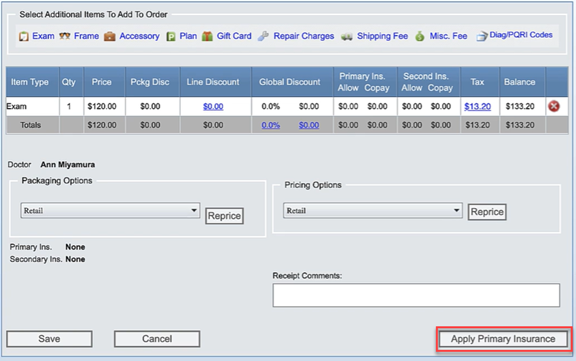Open the Pricing Options Retail dropdown
Image resolution: width=576 pixels, height=361 pixels.
[372, 210]
